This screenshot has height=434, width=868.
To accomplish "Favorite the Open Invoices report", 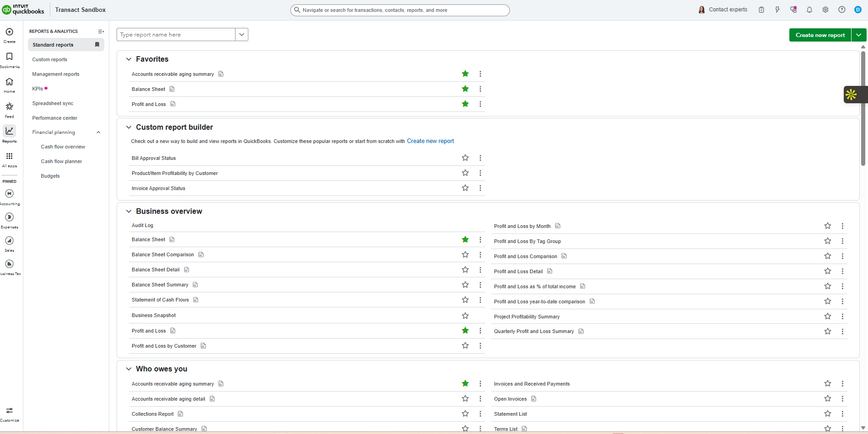I will click(827, 398).
